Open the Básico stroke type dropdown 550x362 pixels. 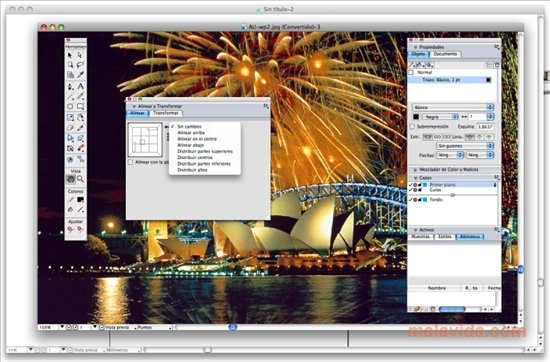[x=453, y=107]
